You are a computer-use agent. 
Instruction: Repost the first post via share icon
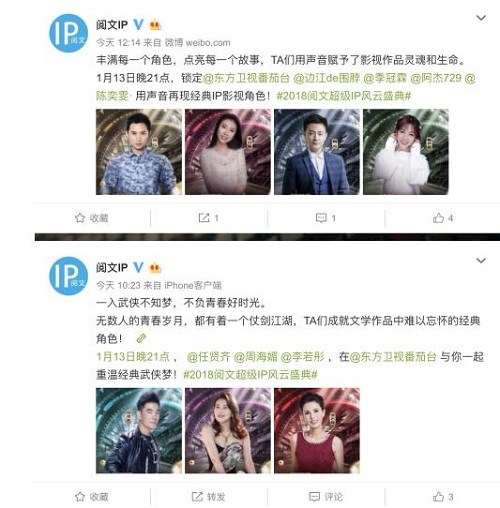point(208,218)
